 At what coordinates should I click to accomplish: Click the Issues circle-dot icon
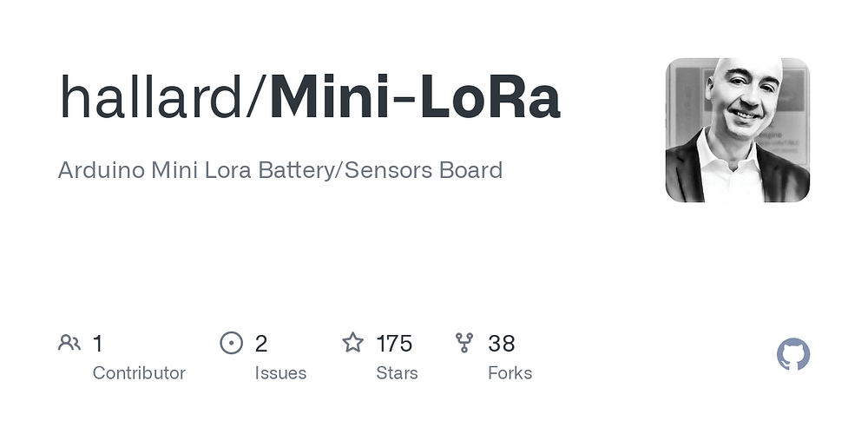coord(232,343)
